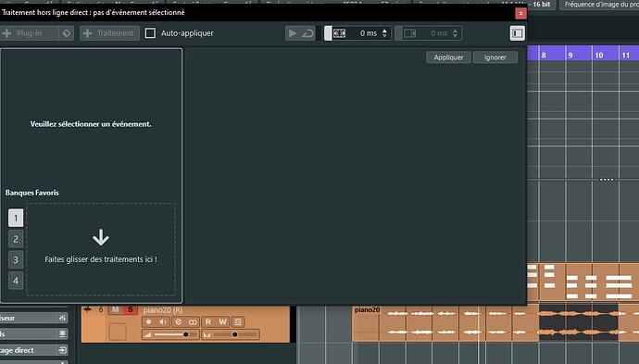Click the track divider dotted handle
The height and width of the screenshot is (364, 639).
(x=607, y=180)
